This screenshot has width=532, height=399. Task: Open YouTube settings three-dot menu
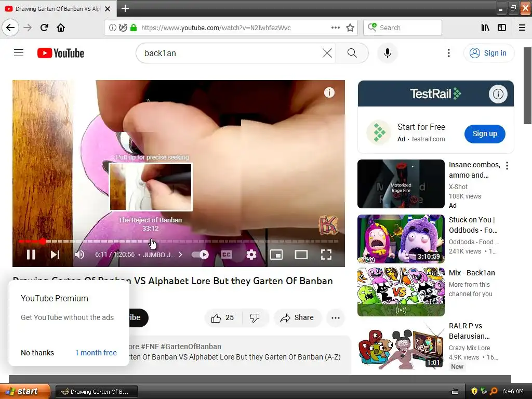pyautogui.click(x=448, y=53)
